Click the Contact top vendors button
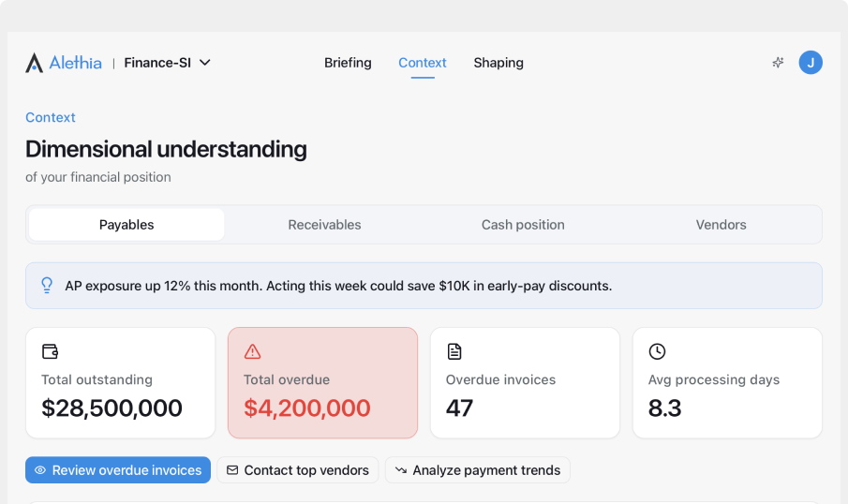 (297, 470)
